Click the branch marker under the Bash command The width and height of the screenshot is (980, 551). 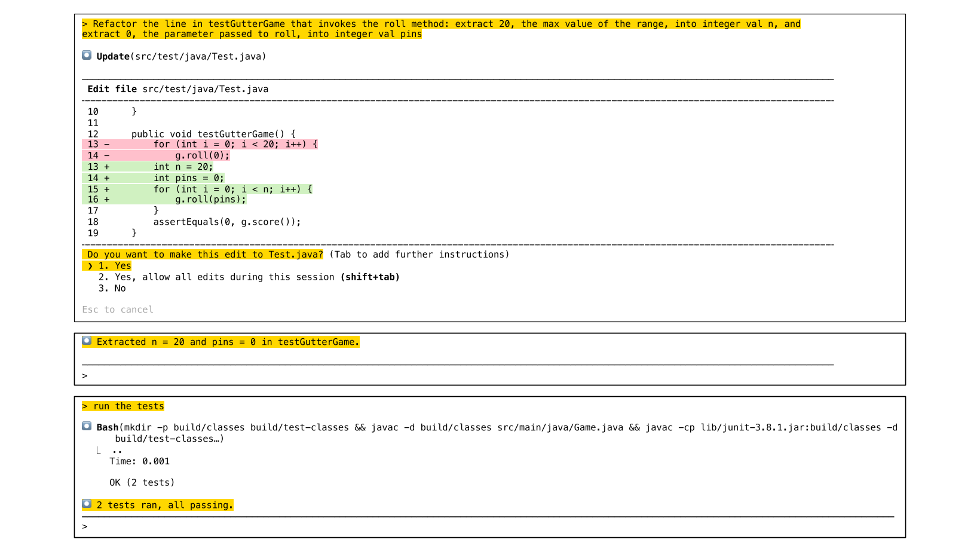99,451
